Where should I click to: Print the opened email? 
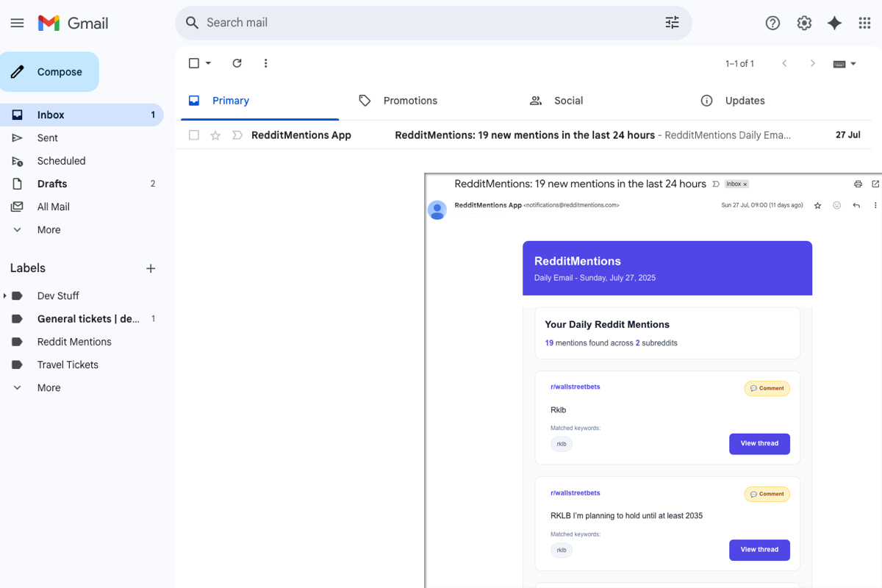click(858, 184)
